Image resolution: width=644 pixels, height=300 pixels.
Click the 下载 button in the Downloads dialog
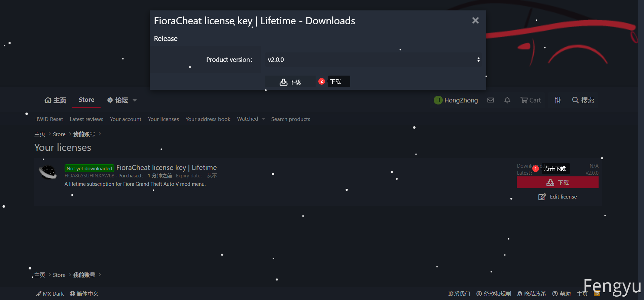pyautogui.click(x=290, y=82)
